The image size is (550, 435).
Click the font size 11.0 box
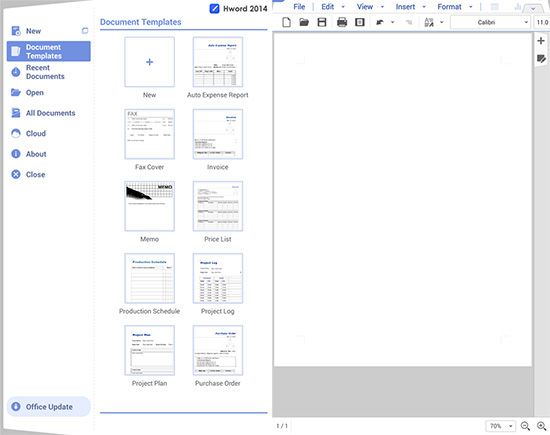coord(542,22)
